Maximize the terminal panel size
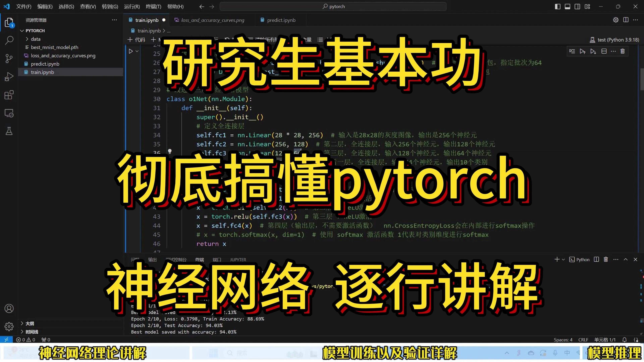The height and width of the screenshot is (362, 644). click(x=626, y=259)
